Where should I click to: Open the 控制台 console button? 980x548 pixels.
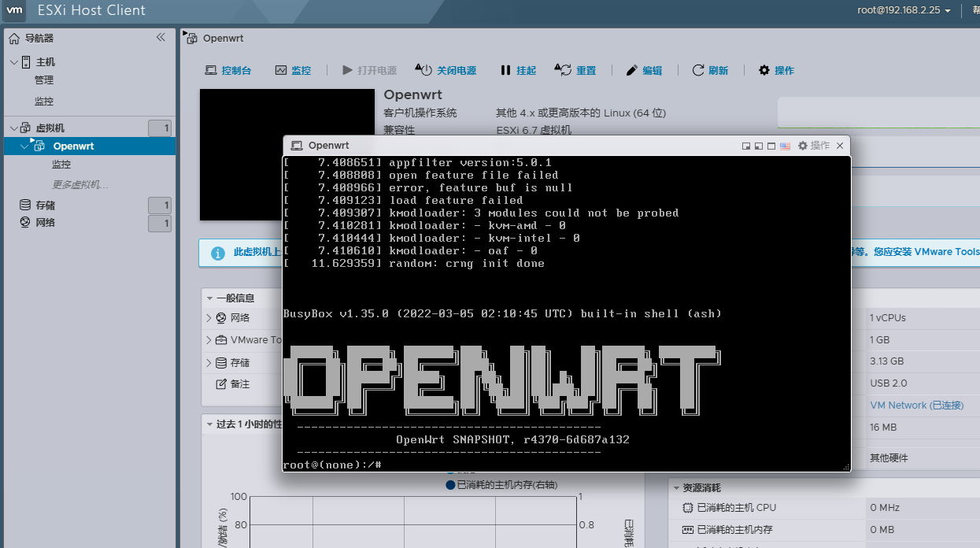point(227,70)
